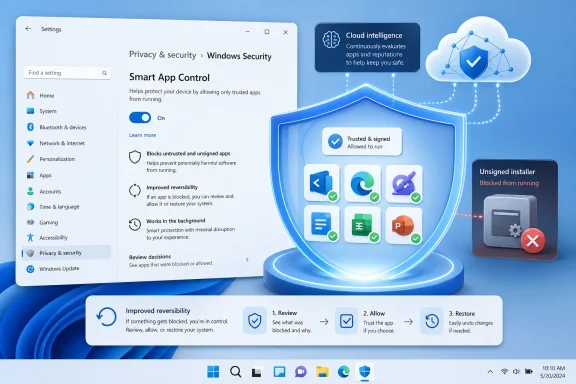Click the shield icon beside Blocks untrusted apps
The width and height of the screenshot is (576, 384).
[x=135, y=157]
